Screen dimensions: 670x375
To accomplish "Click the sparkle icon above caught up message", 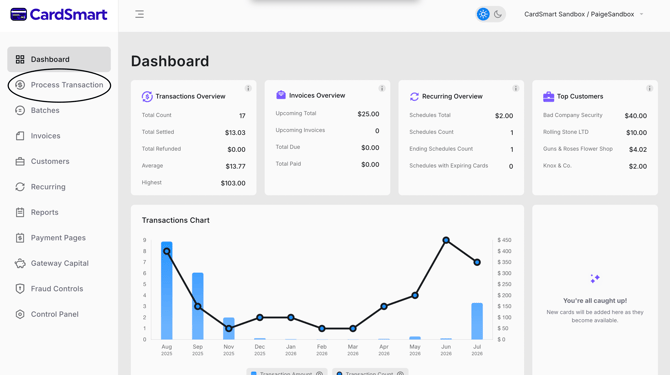I will coord(595,279).
